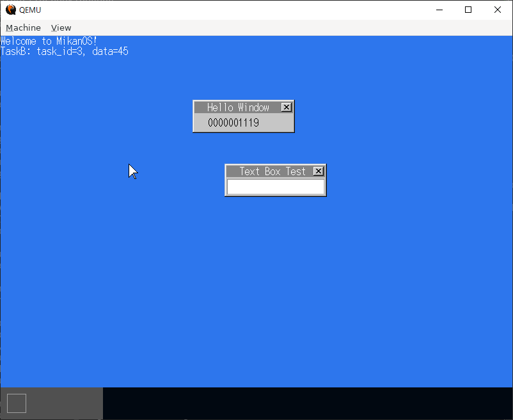Click the MikanOS mouse cursor arrow
Screen dimensions: 513x420
[x=132, y=171]
